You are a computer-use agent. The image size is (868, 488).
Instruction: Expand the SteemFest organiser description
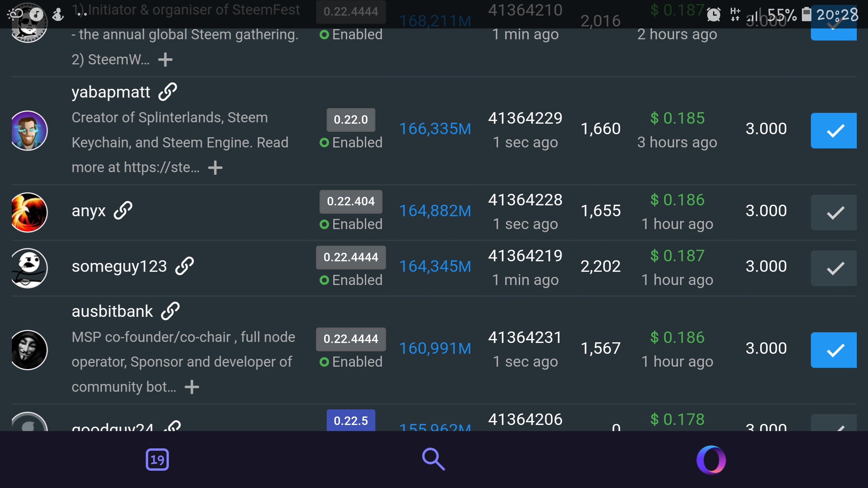[x=165, y=60]
